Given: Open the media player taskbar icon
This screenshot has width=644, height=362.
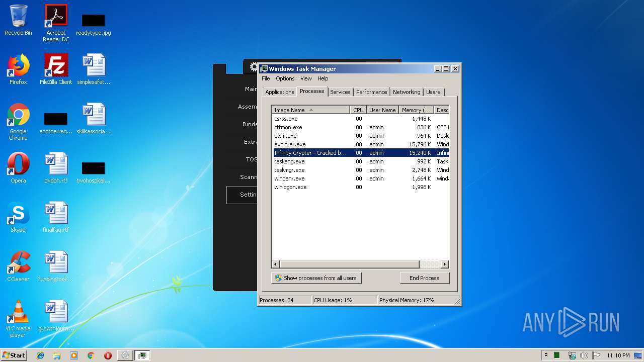Looking at the screenshot, I should point(74,355).
